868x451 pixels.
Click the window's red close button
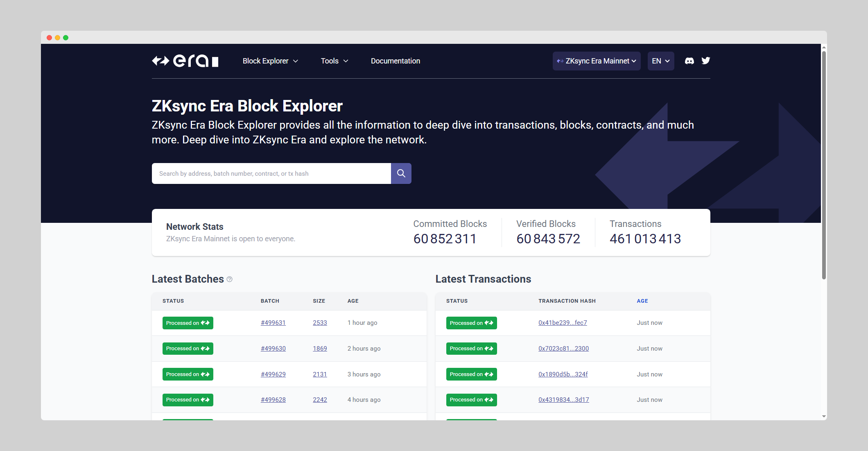pos(50,38)
